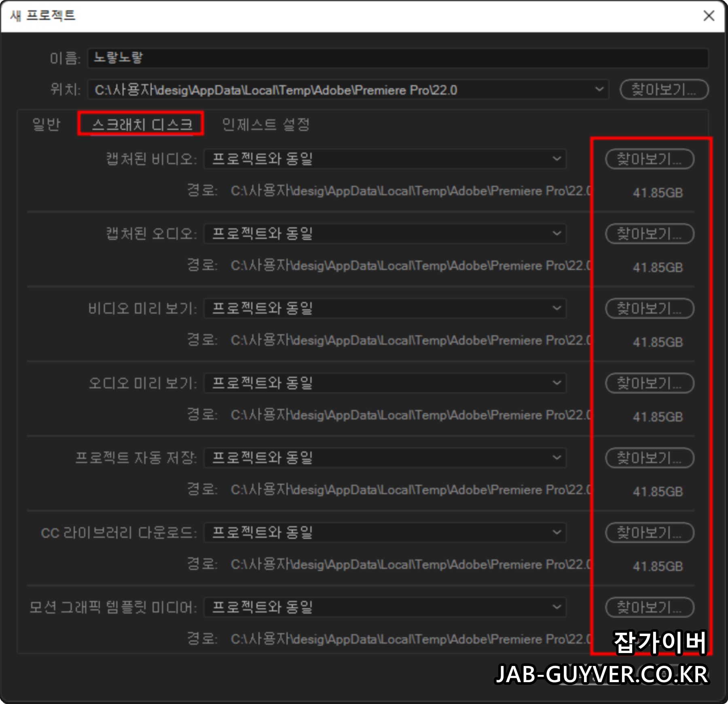Open the 인제스트 설정 tab
Image resolution: width=728 pixels, height=704 pixels.
point(266,125)
